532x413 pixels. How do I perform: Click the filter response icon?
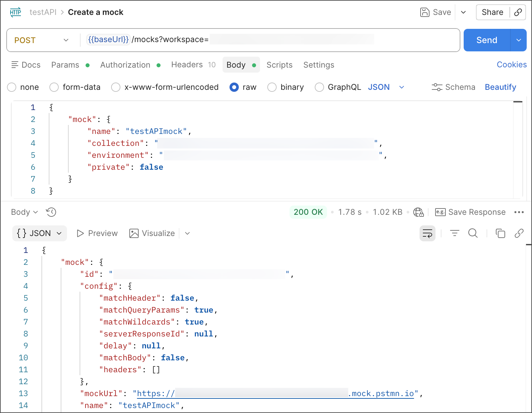[454, 233]
